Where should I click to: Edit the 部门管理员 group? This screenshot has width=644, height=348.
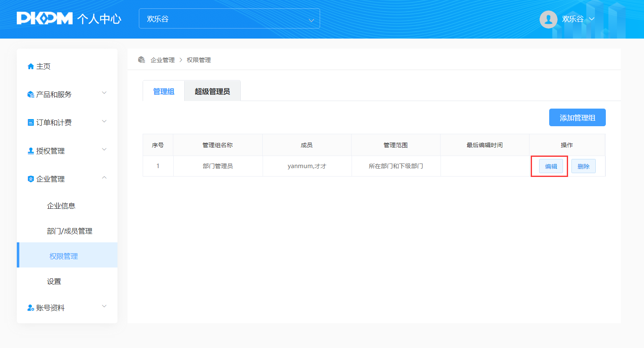(x=551, y=166)
